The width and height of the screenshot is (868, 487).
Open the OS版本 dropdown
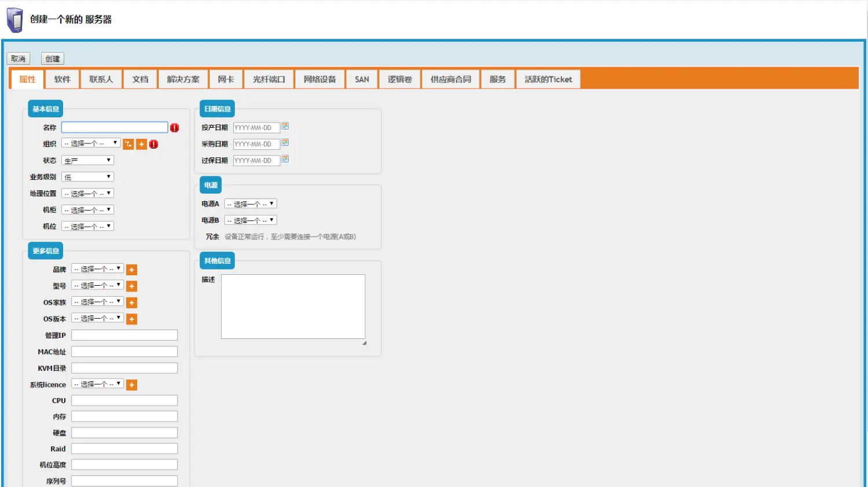(97, 318)
